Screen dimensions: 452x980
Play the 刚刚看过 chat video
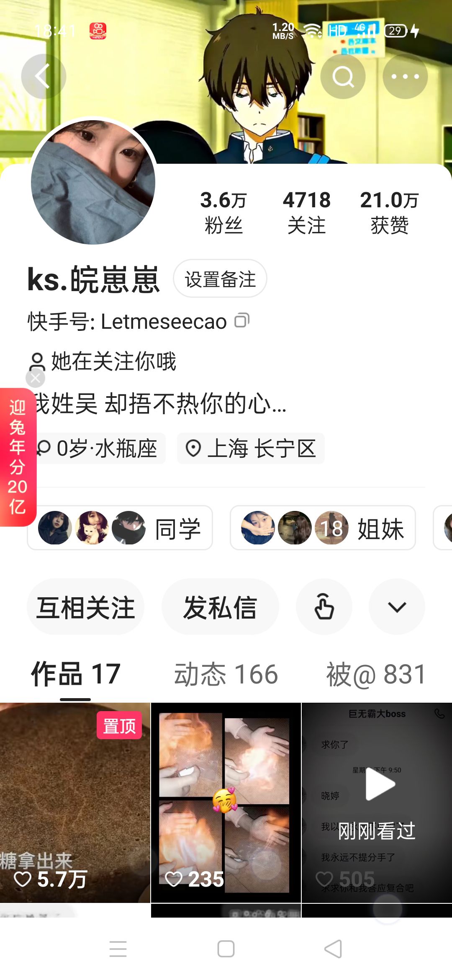point(377,802)
